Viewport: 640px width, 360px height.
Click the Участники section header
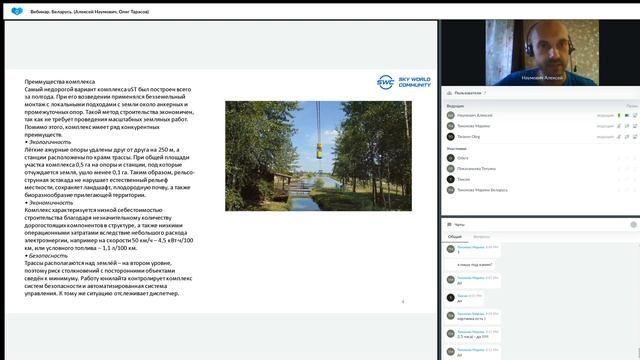tap(456, 149)
